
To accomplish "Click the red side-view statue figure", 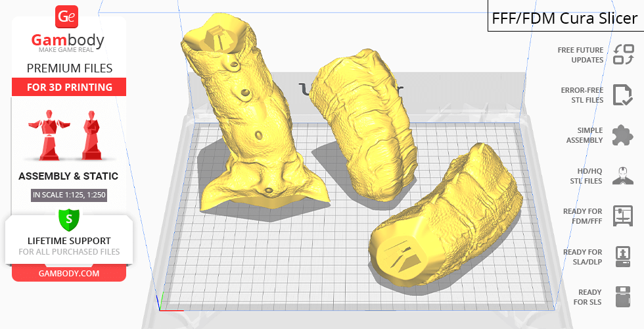I will [91, 135].
